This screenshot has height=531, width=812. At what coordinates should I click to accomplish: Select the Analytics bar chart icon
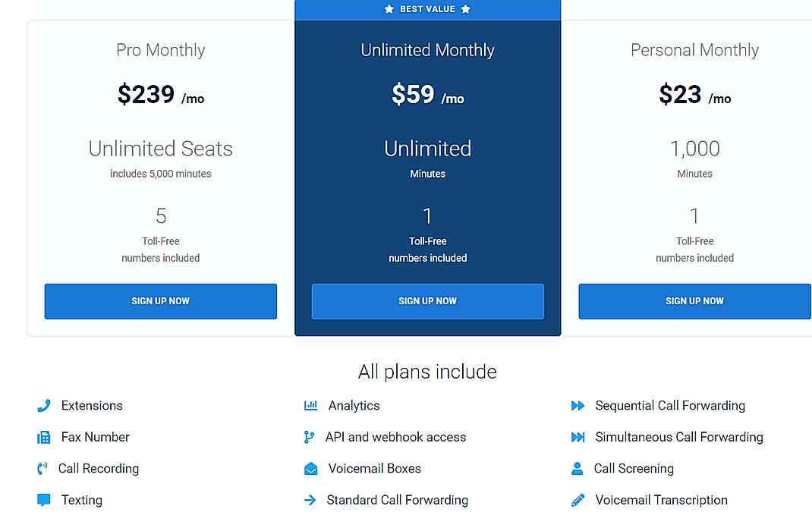point(310,405)
